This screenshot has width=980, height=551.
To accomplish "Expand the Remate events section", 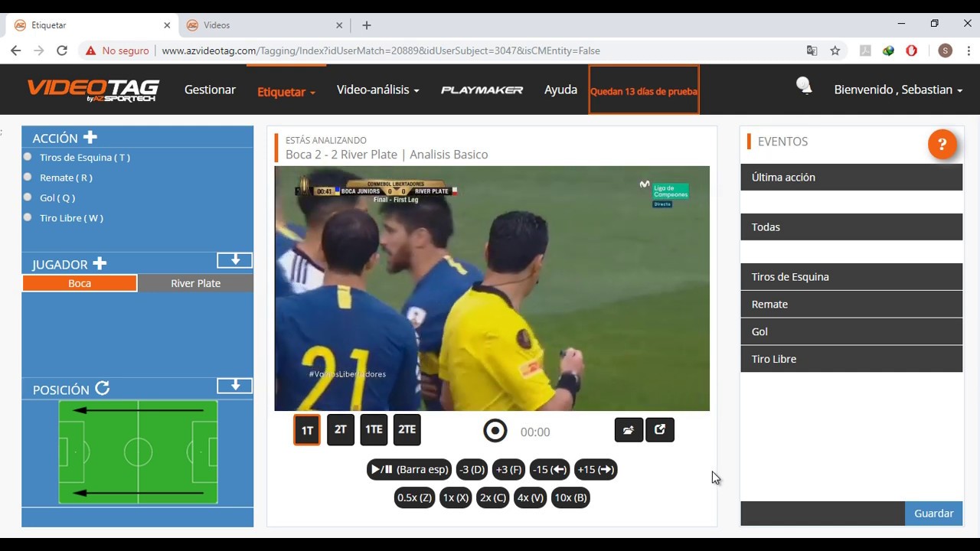I will (851, 304).
